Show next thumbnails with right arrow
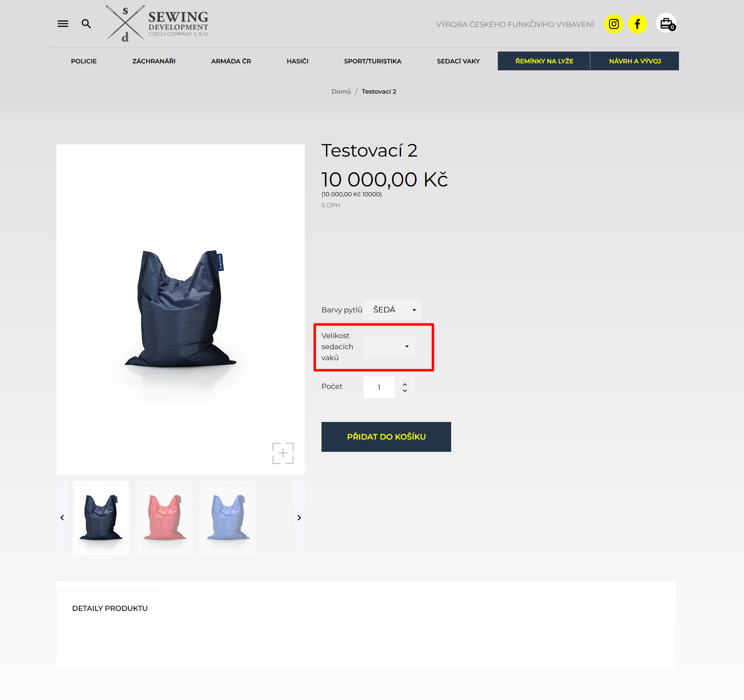This screenshot has width=744, height=700. tap(299, 518)
